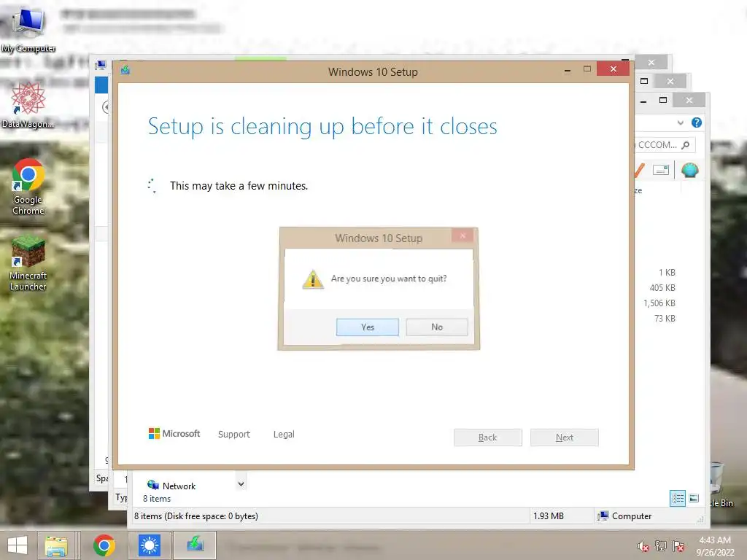Click the muted volume tray icon
Viewport: 747px width, 560px height.
(x=643, y=546)
